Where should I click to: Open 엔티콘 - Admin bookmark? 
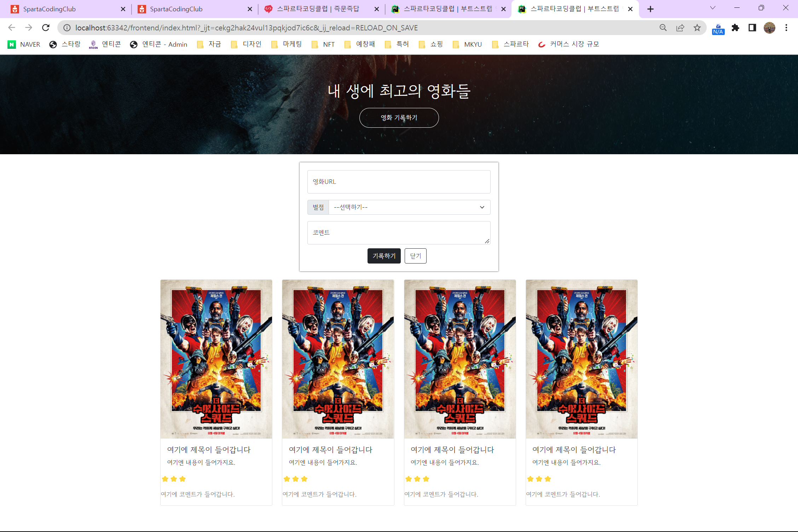(x=158, y=44)
